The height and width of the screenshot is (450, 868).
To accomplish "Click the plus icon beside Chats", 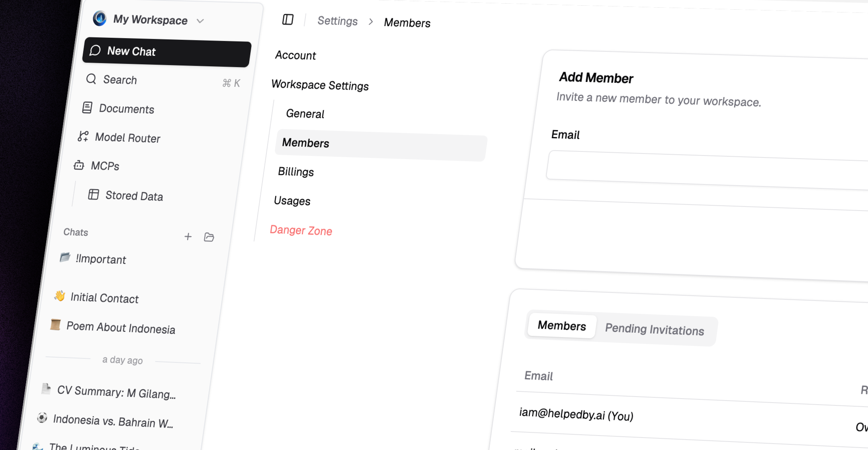I will click(x=188, y=237).
